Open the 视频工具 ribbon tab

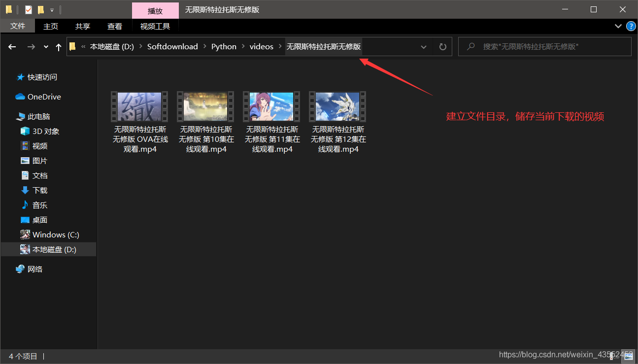155,26
